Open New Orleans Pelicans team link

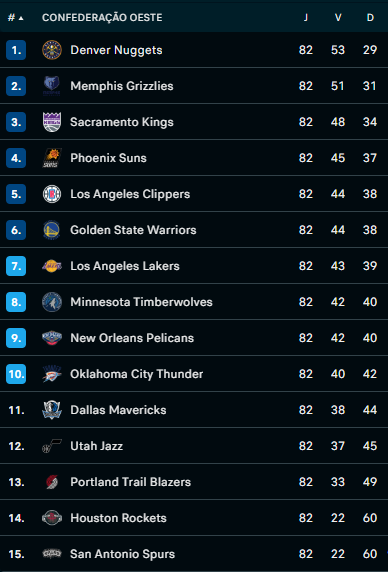[132, 338]
